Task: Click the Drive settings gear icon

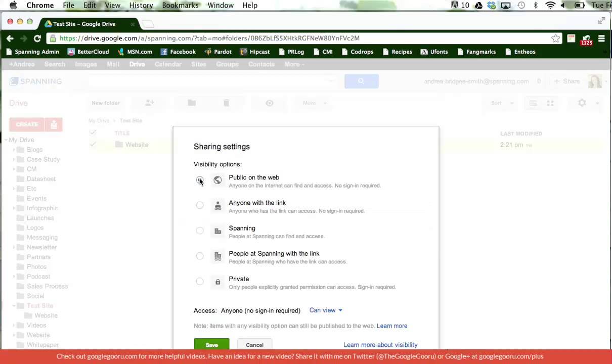Action: [582, 103]
